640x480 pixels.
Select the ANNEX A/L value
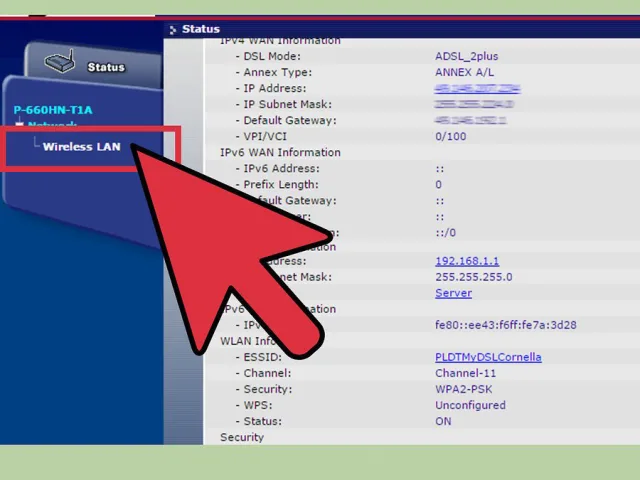click(464, 72)
